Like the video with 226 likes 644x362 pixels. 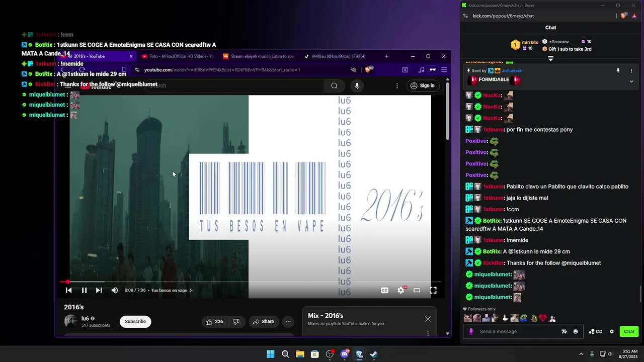[214, 322]
